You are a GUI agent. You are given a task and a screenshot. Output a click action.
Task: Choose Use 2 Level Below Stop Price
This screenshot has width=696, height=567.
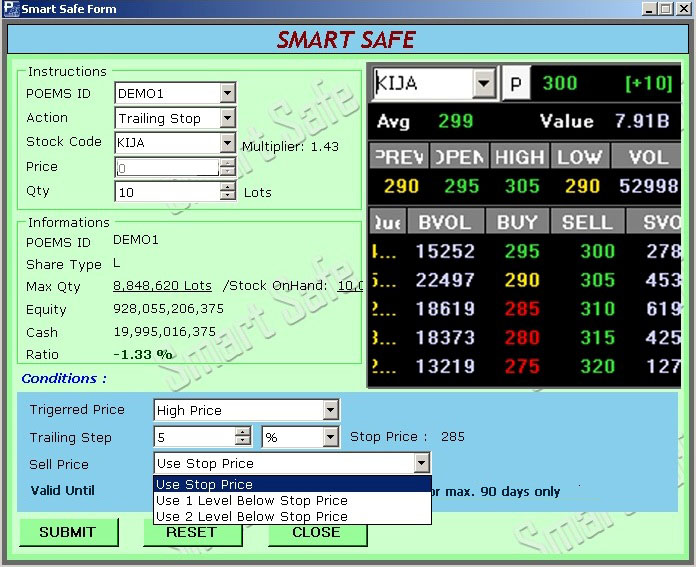point(292,516)
